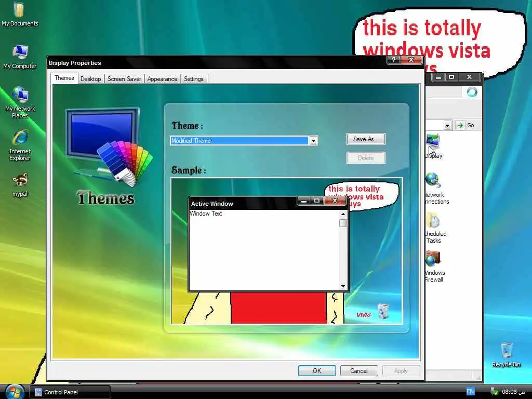Click the sample window scrollbar down arrow
532x399 pixels.
pos(343,286)
